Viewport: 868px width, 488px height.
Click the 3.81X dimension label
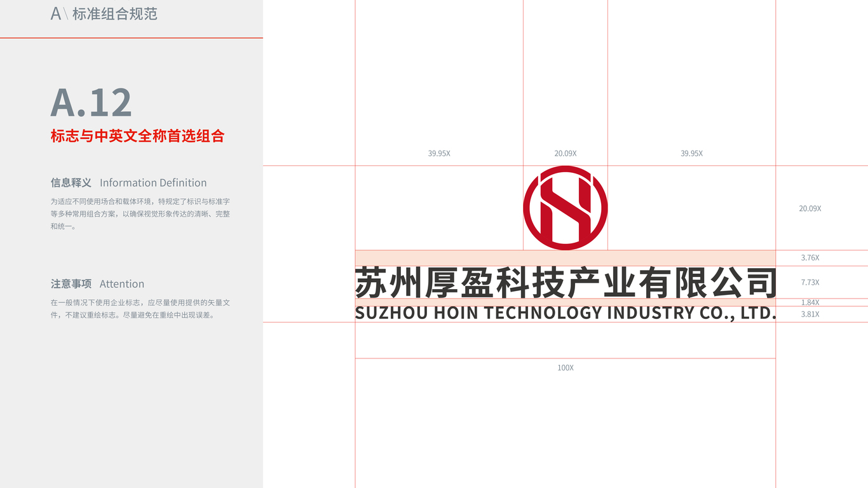pyautogui.click(x=810, y=314)
